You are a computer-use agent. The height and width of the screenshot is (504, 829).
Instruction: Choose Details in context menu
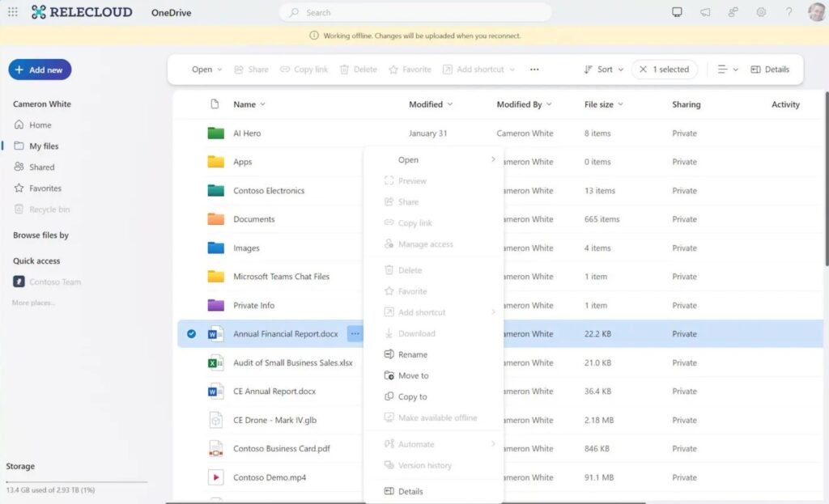(434, 491)
